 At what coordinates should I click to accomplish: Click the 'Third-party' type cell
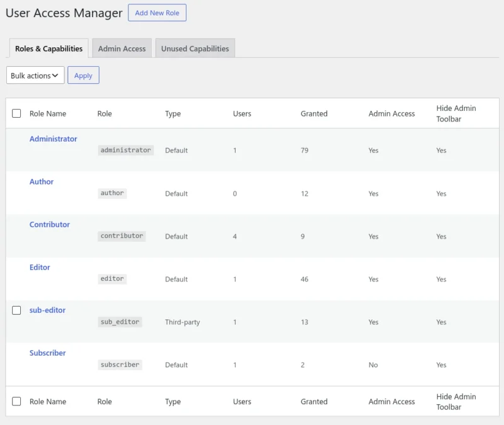coord(183,322)
